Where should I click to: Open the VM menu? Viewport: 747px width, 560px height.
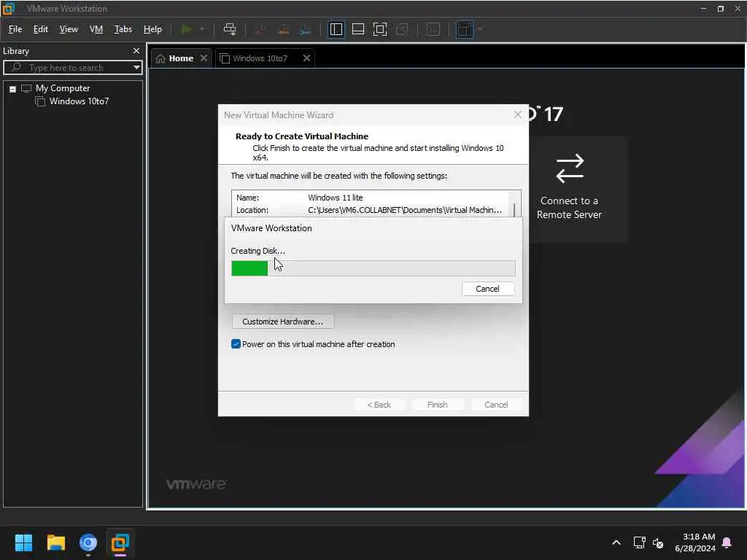point(96,29)
